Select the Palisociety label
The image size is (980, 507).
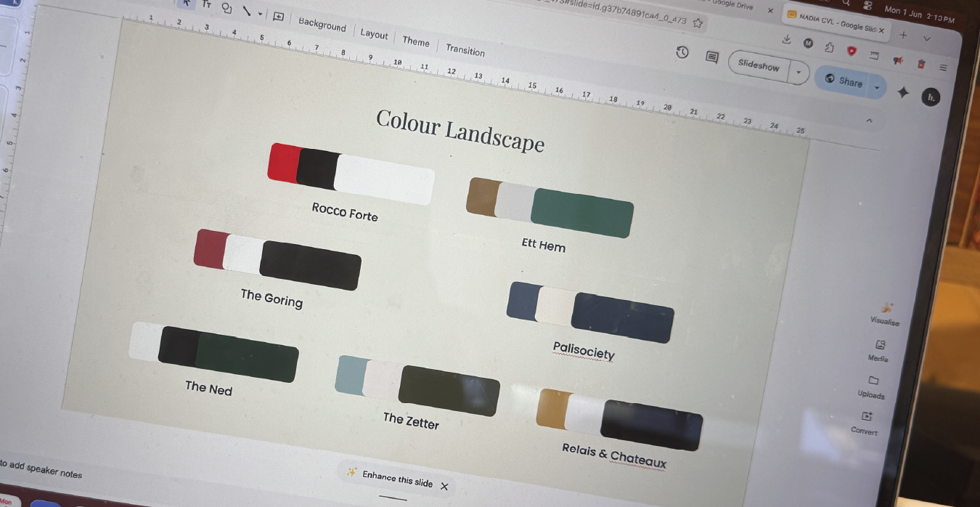[x=584, y=351]
